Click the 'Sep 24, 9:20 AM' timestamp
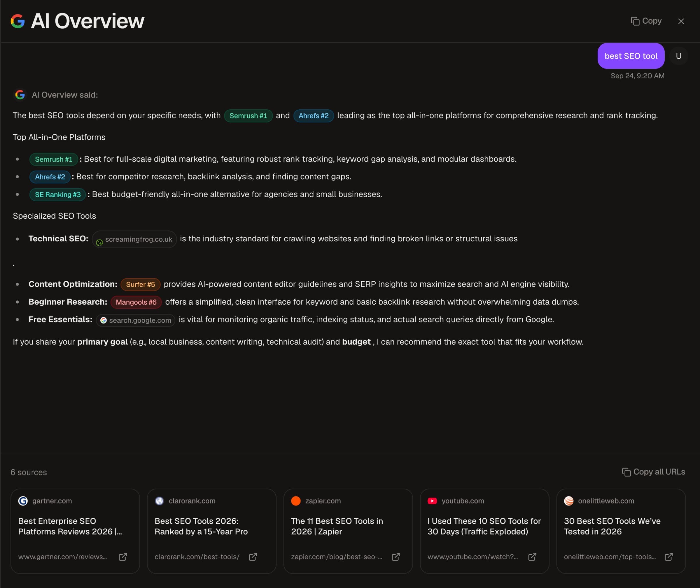Screen dimensions: 700x588 pos(637,76)
